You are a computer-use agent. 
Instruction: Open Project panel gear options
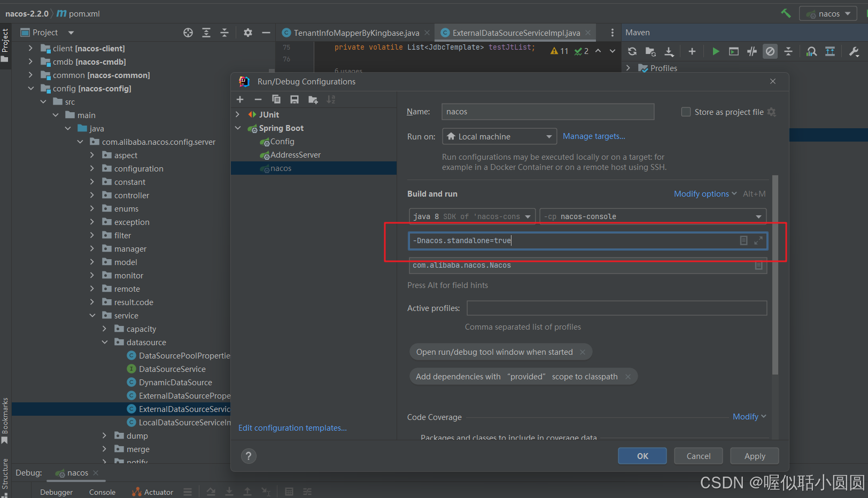tap(248, 33)
